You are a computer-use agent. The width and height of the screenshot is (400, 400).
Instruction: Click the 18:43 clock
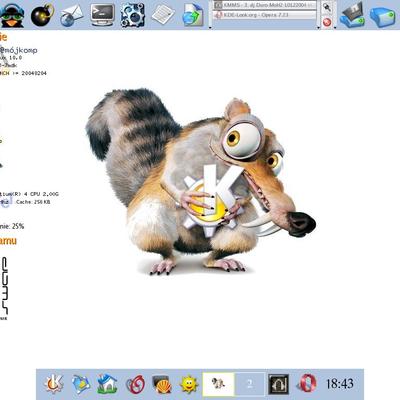click(x=340, y=384)
